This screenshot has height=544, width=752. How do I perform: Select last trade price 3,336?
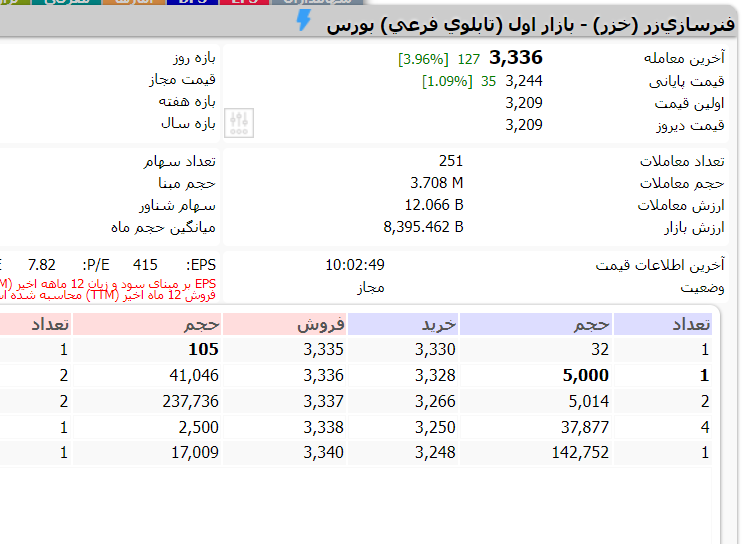click(x=516, y=58)
